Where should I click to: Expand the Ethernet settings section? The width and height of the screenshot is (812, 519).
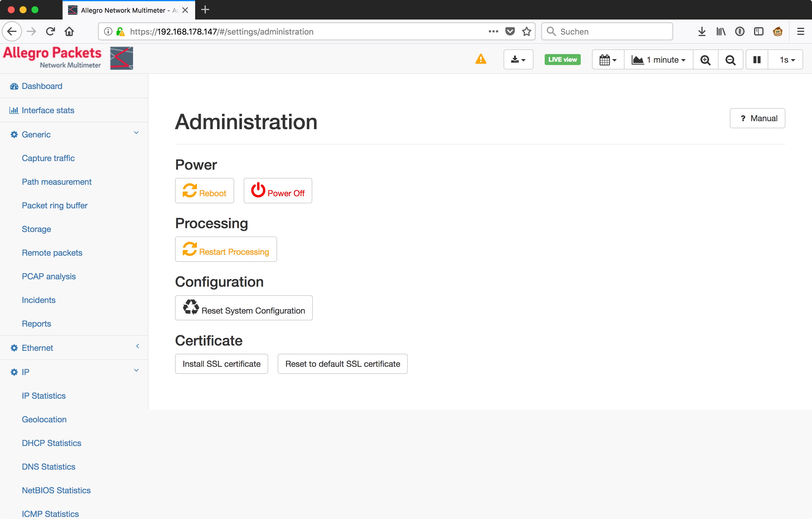[137, 346]
